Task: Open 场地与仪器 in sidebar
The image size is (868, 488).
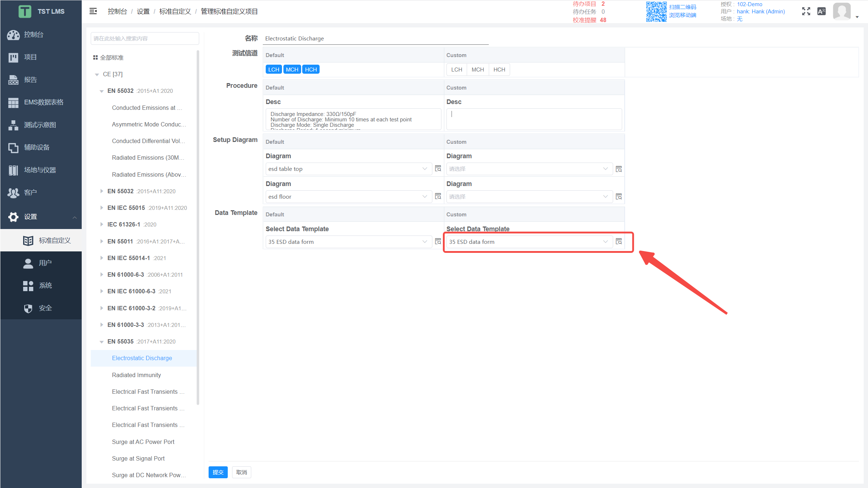Action: tap(41, 170)
